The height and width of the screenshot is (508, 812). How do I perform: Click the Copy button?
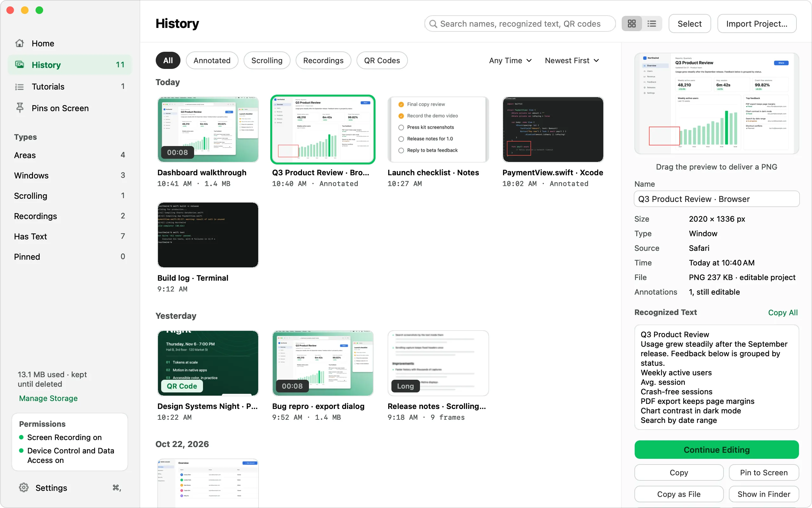[679, 472]
